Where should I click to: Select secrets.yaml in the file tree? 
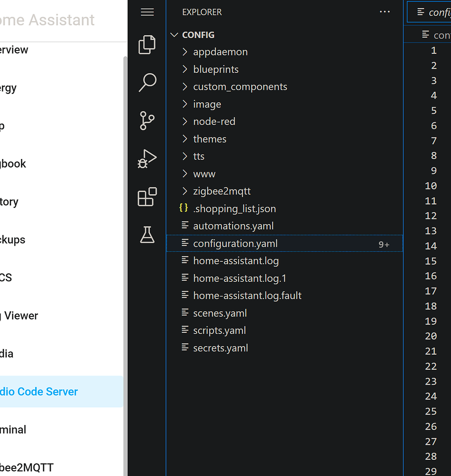pos(220,348)
